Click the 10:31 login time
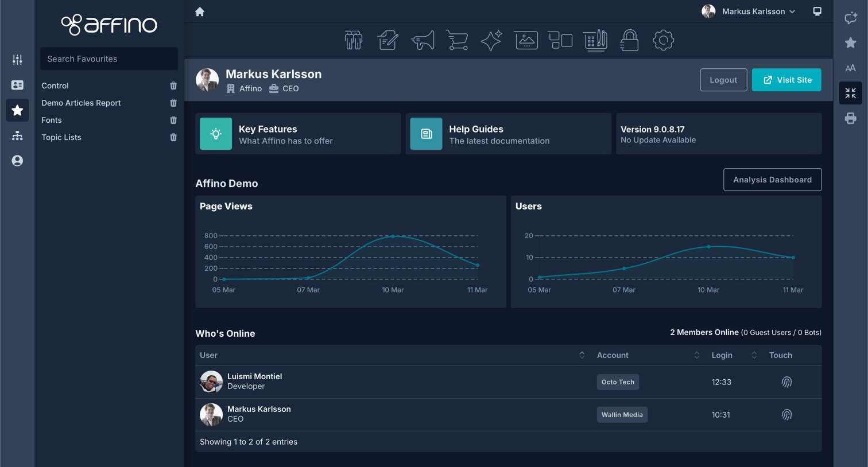 tap(720, 415)
